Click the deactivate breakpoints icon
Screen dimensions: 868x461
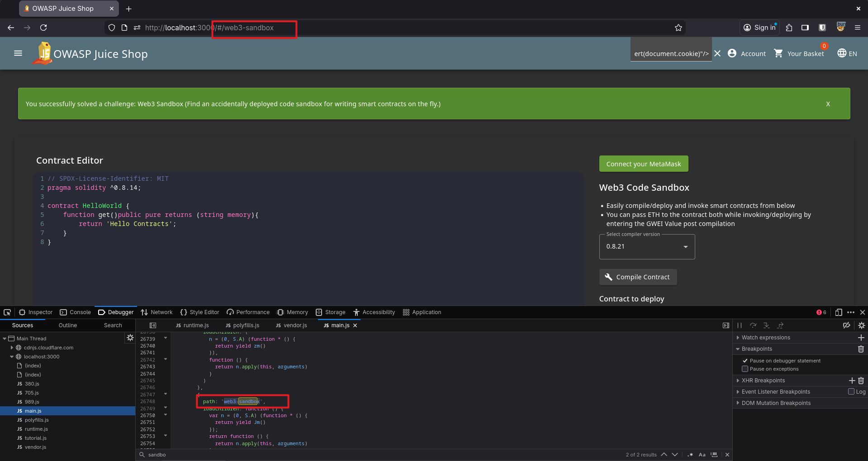(846, 325)
